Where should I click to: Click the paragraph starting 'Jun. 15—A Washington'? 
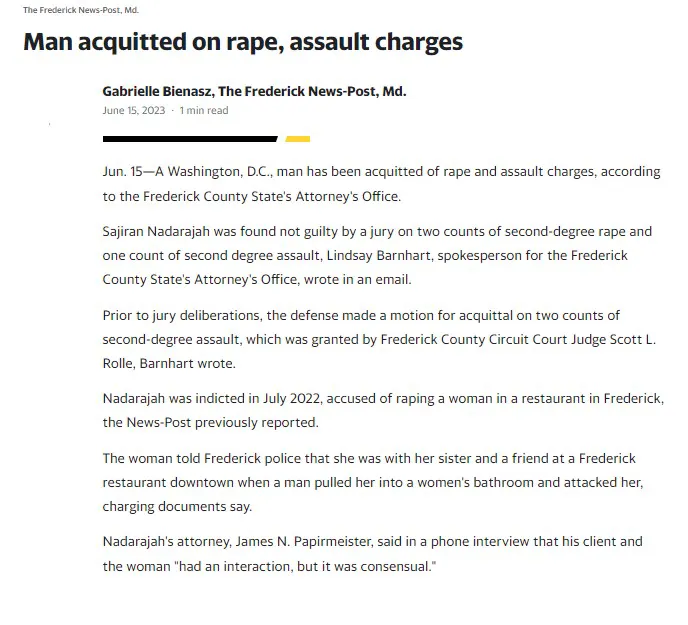pos(381,183)
